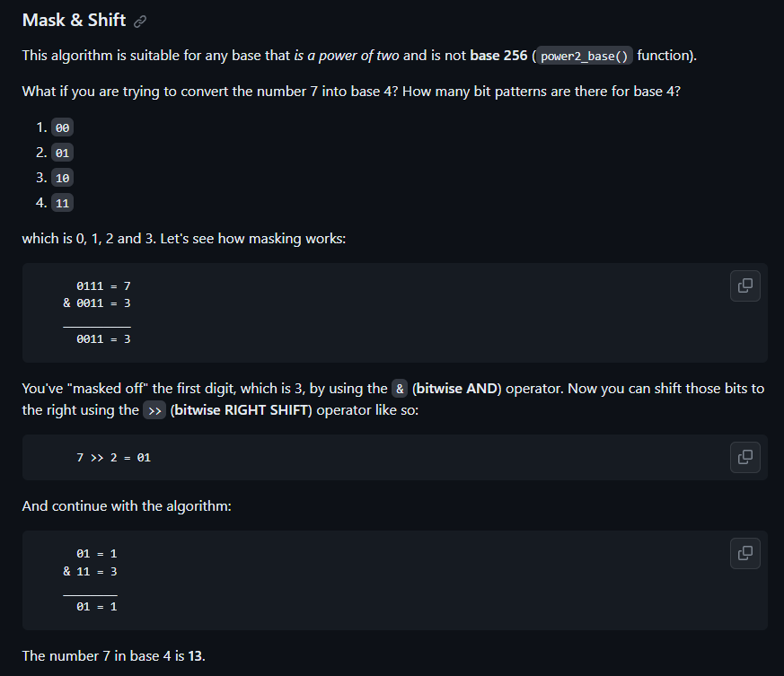Copy the 7 >> 2 = 01 code block
784x676 pixels.
point(745,457)
